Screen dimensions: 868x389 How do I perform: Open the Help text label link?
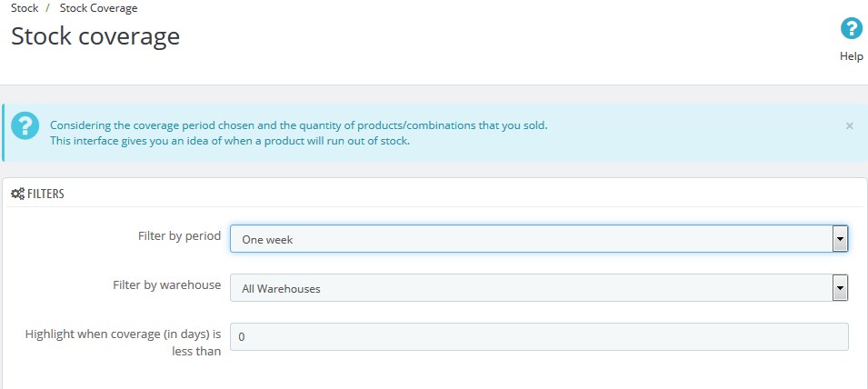pos(852,56)
